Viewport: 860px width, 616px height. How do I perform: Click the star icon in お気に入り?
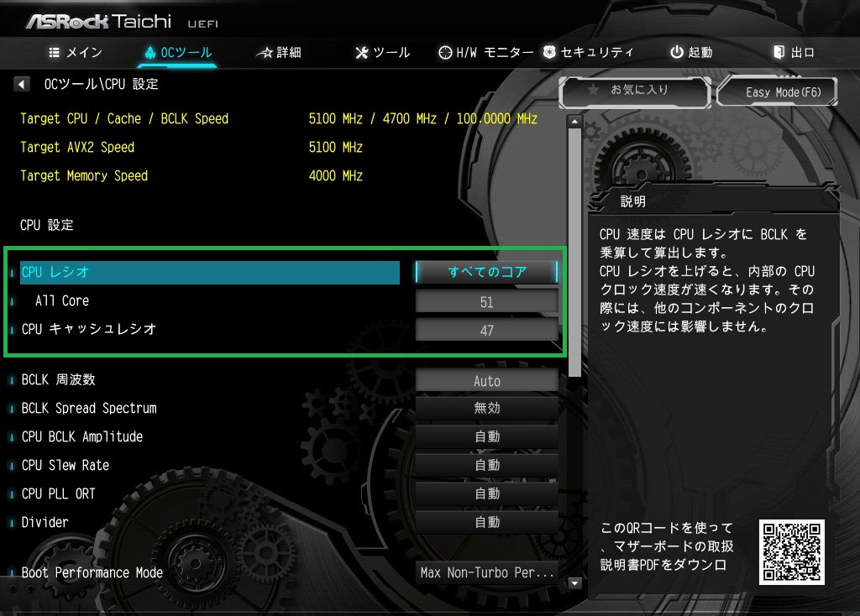(593, 89)
